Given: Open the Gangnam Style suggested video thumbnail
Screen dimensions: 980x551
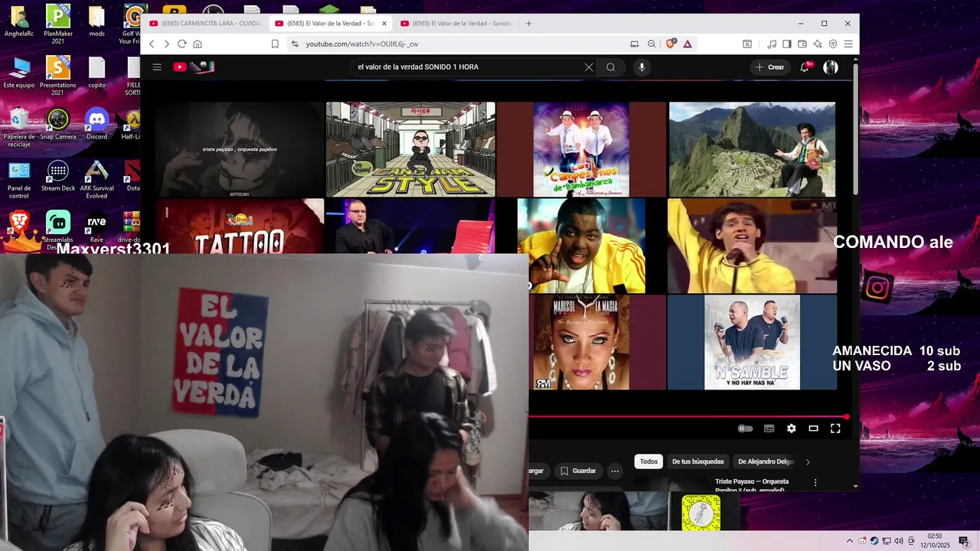Looking at the screenshot, I should [x=410, y=149].
